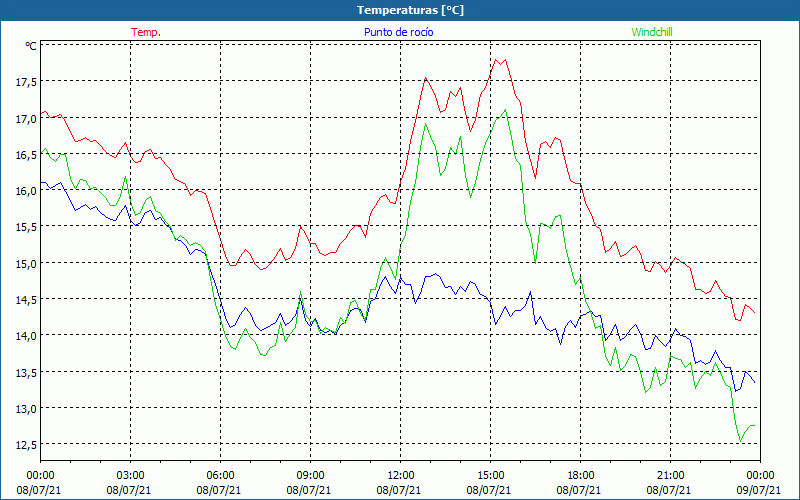Click the °C unit label on the axis

coord(31,46)
